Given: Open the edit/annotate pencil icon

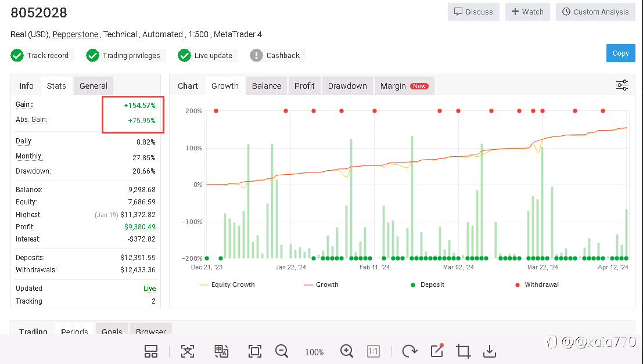Looking at the screenshot, I should pos(437,351).
